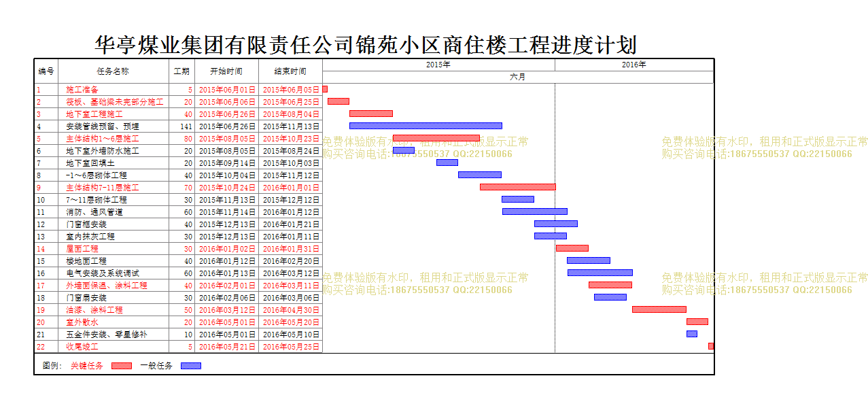Select task 室内抹灰工程
868x408 pixels.
coord(90,236)
